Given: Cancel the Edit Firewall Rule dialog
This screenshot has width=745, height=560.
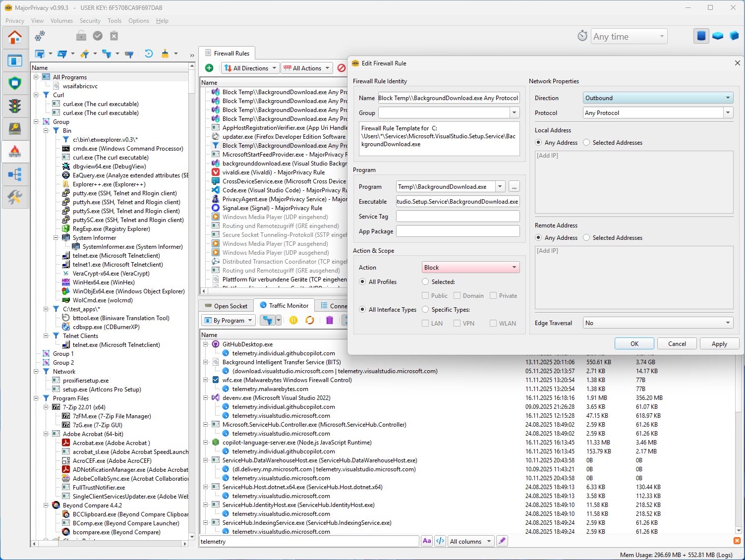Looking at the screenshot, I should tap(677, 343).
